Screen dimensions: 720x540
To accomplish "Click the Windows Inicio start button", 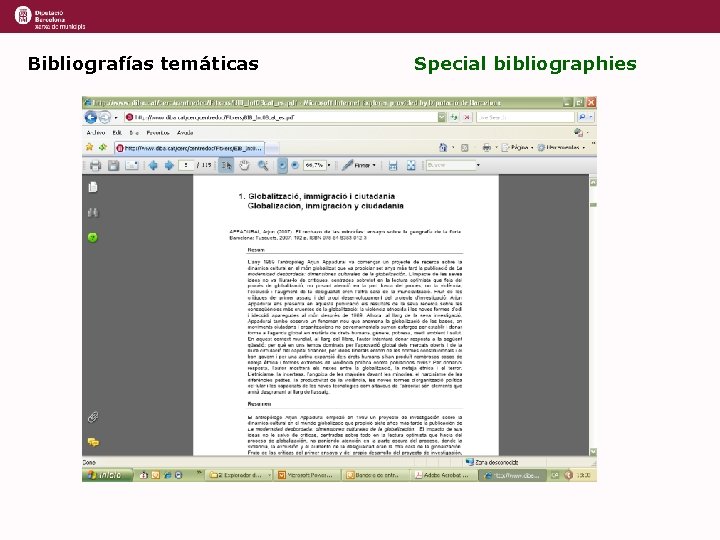I will [x=107, y=475].
